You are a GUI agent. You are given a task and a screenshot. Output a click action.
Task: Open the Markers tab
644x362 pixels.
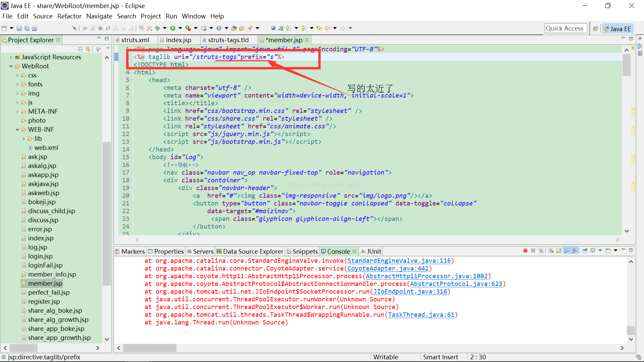(130, 251)
